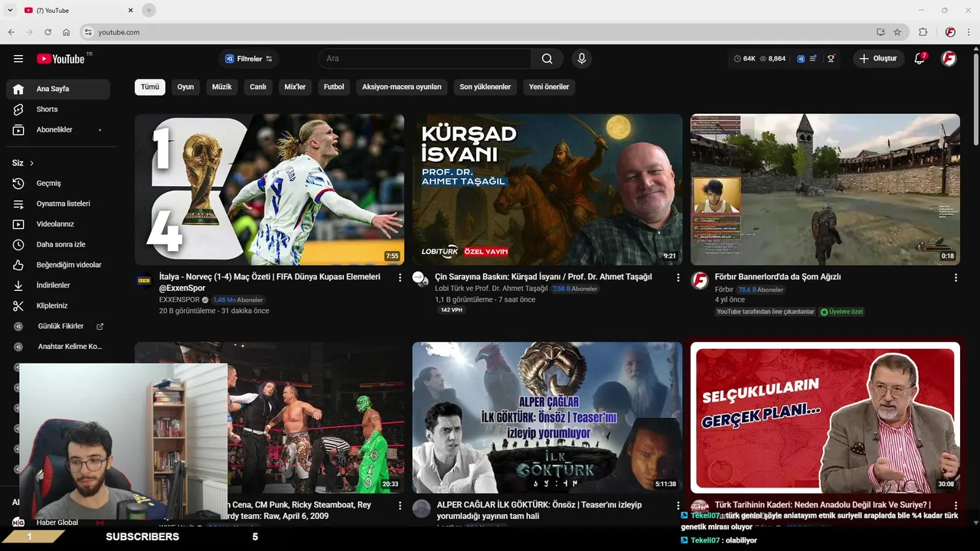Image resolution: width=980 pixels, height=551 pixels.
Task: Open the account avatar menu
Action: tap(949, 59)
